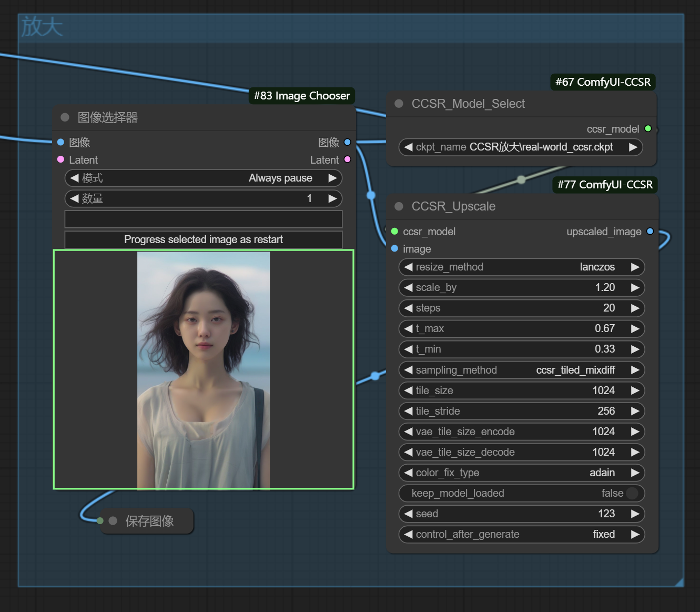Screen dimensions: 700x612
Task: Click the 图像 input socket on Image Chooser
Action: click(x=60, y=142)
